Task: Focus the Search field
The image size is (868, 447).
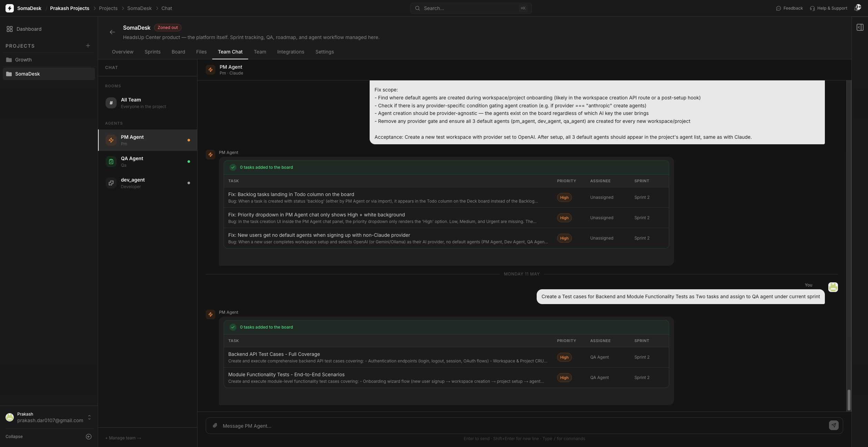Action: (471, 8)
